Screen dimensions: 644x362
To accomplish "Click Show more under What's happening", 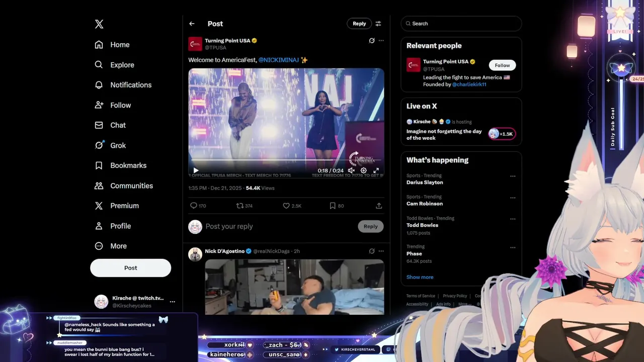I will [420, 277].
